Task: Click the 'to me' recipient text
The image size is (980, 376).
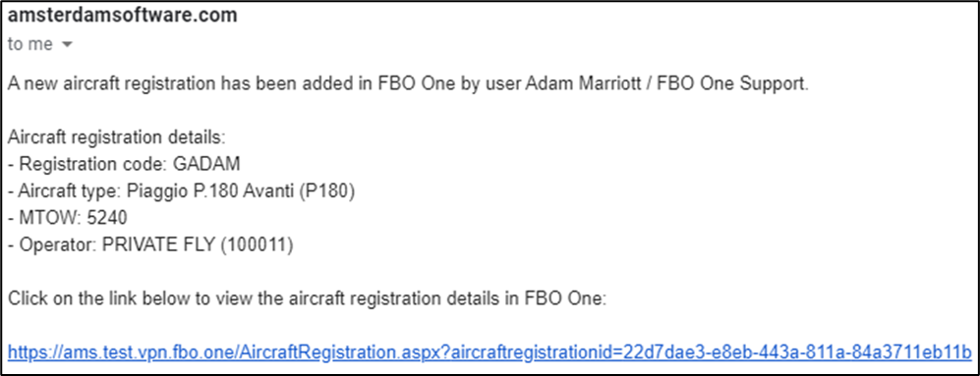Action: click(x=30, y=45)
